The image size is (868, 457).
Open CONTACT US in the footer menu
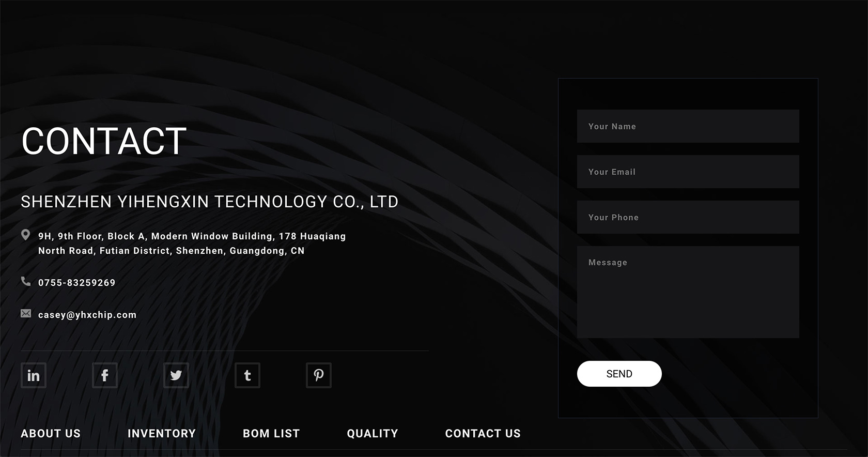(x=483, y=434)
